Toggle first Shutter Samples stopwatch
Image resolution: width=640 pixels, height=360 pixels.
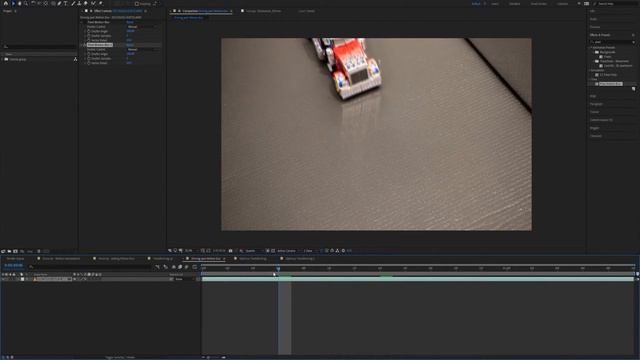pos(89,36)
